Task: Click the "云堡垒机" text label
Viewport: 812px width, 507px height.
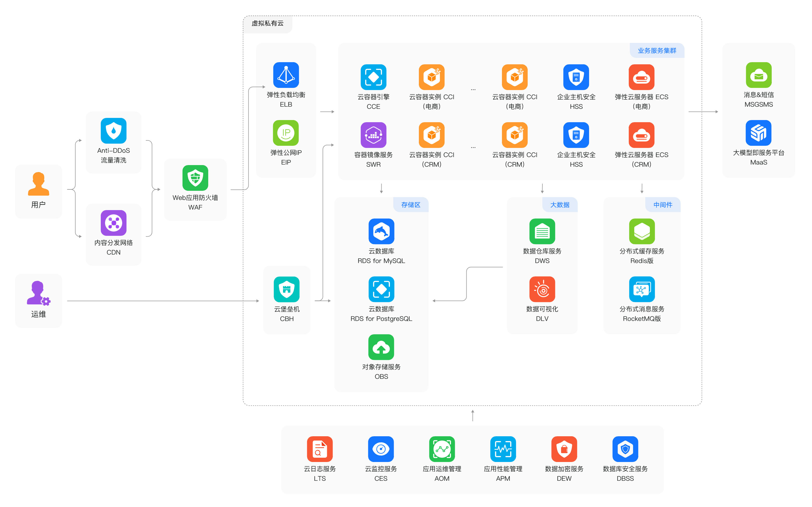Action: point(287,309)
